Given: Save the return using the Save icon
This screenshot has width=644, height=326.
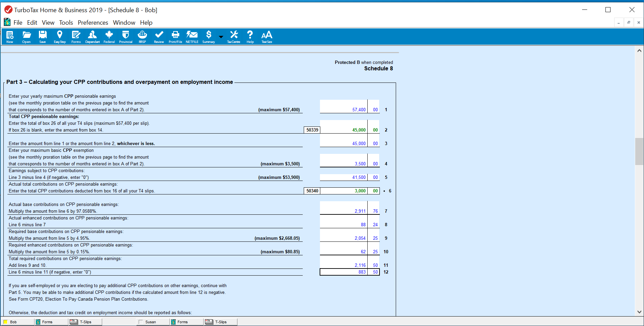Looking at the screenshot, I should (x=43, y=37).
